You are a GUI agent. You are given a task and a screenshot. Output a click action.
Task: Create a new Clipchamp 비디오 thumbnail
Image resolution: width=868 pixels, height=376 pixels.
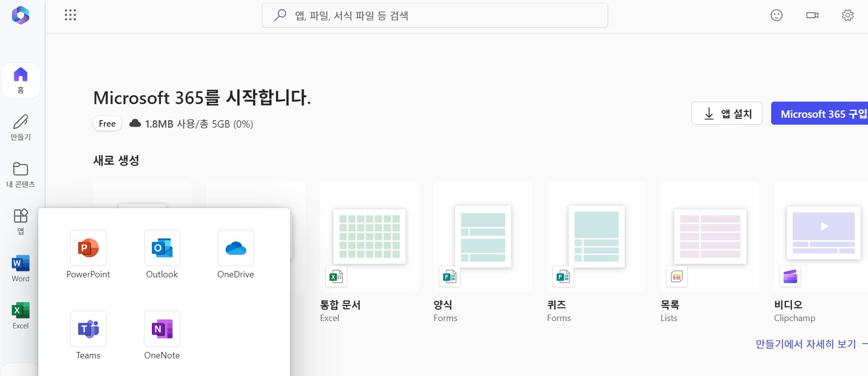821,237
